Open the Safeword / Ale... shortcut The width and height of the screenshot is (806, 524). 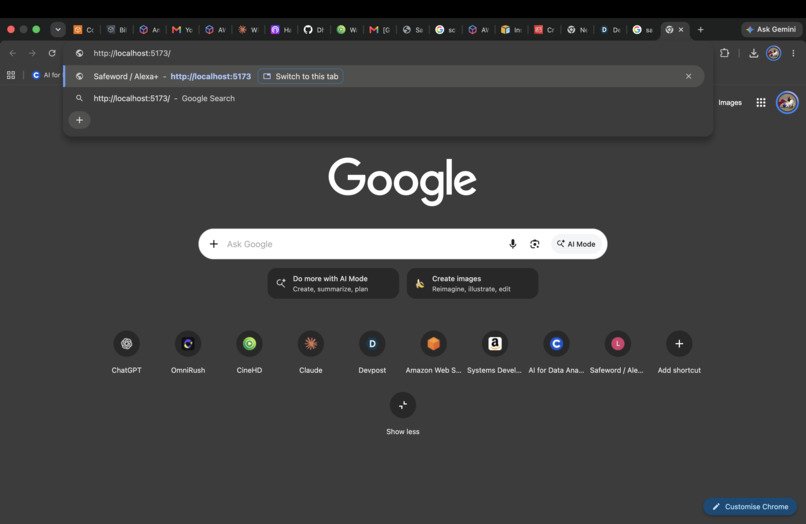pos(617,352)
